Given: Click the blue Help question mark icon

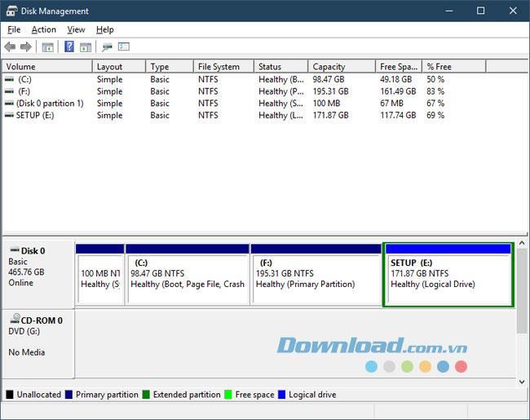Looking at the screenshot, I should pos(69,46).
